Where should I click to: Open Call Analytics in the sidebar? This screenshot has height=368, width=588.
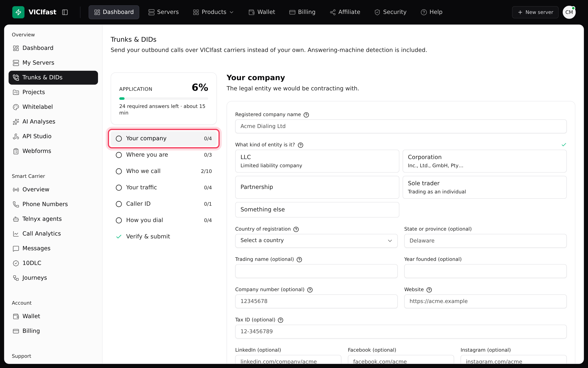click(53, 234)
